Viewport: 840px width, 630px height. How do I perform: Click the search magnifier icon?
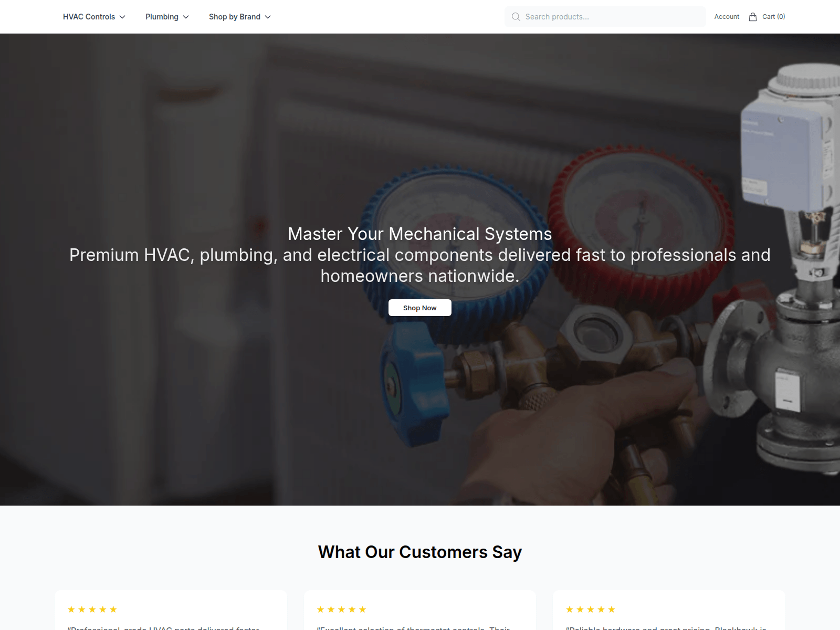(x=516, y=17)
